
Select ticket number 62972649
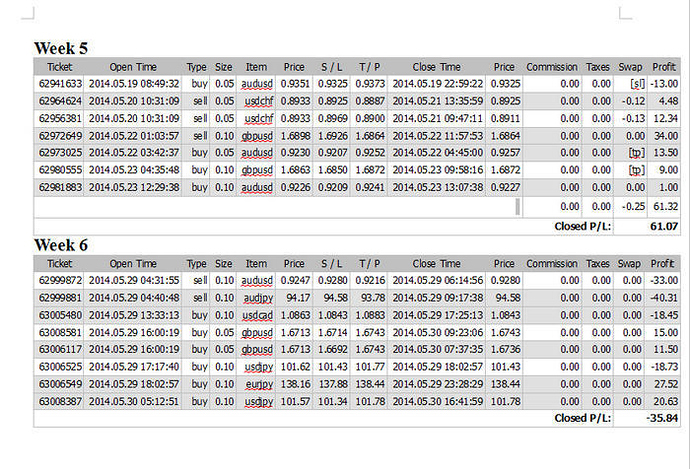(x=60, y=136)
